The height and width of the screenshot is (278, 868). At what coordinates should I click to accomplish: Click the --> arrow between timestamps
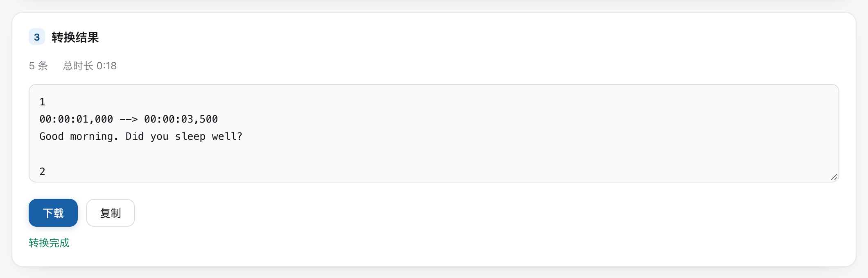pos(129,119)
